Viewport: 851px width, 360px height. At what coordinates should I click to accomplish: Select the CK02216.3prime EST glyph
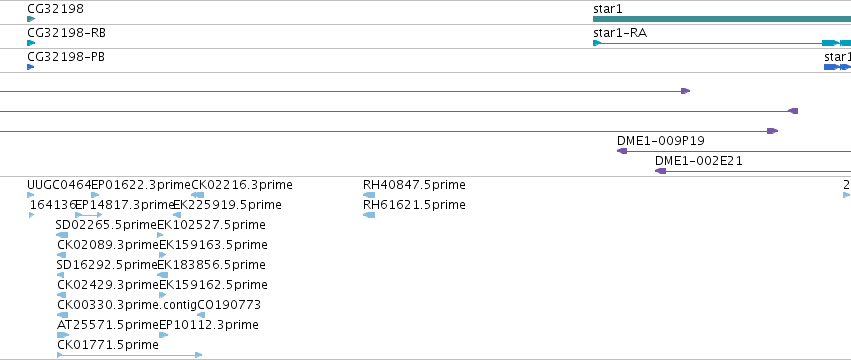pyautogui.click(x=198, y=195)
